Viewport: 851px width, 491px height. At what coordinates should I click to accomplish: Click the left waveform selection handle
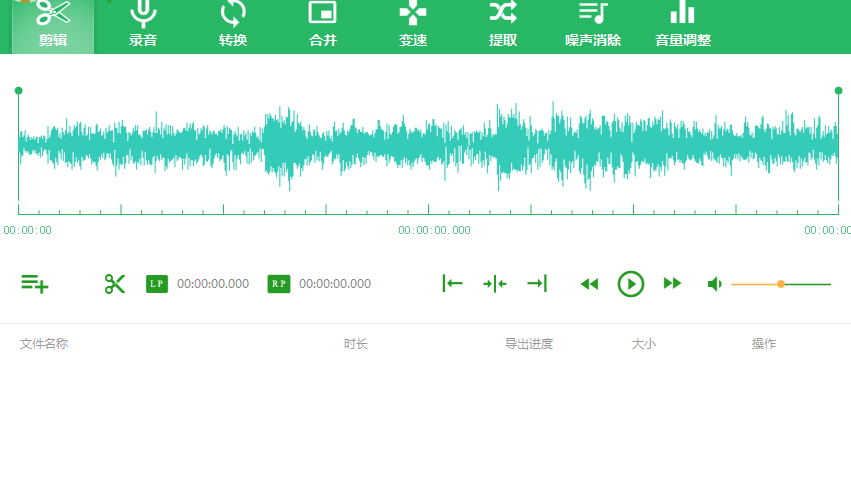click(x=18, y=91)
